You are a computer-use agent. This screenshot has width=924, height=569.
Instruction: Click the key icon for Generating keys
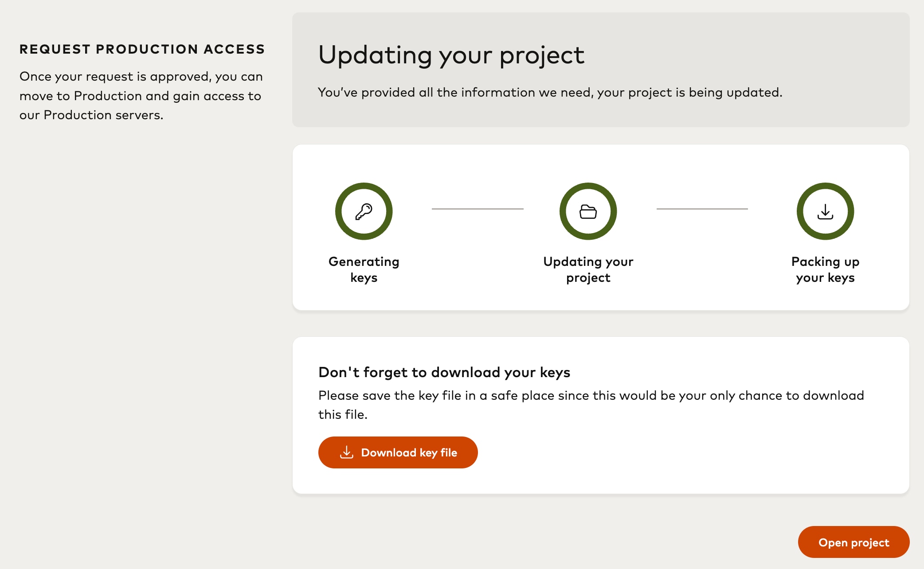(364, 211)
